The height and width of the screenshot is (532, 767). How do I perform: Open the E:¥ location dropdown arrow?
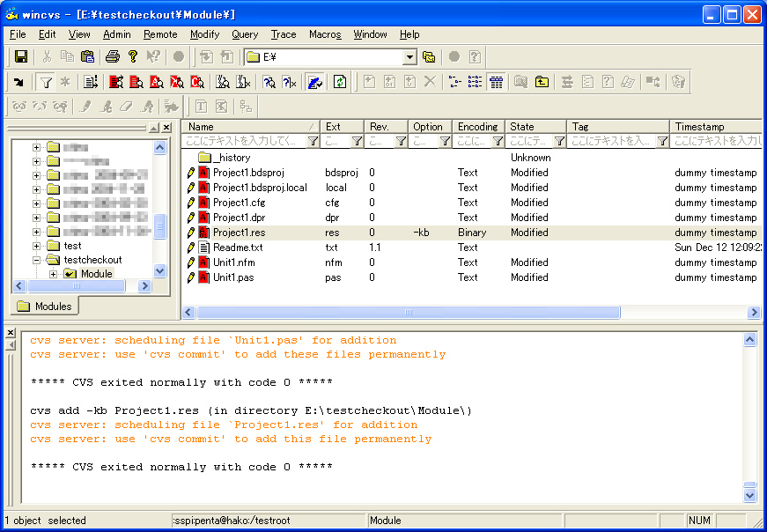coord(409,57)
